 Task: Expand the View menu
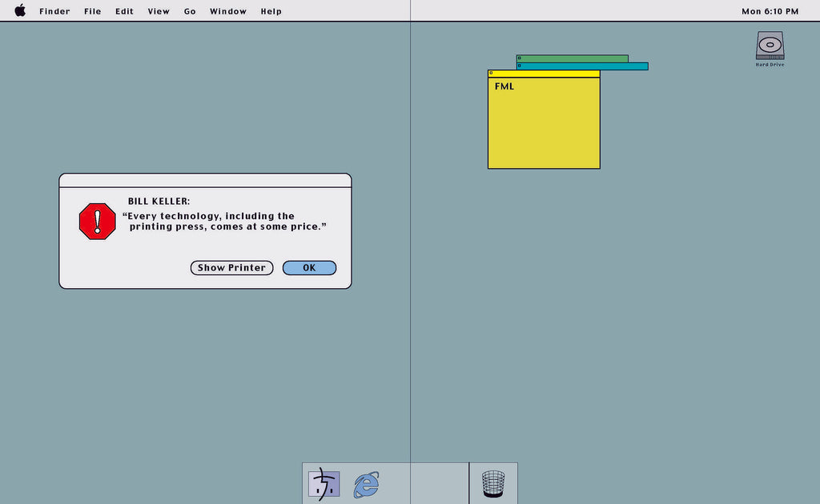pos(159,11)
